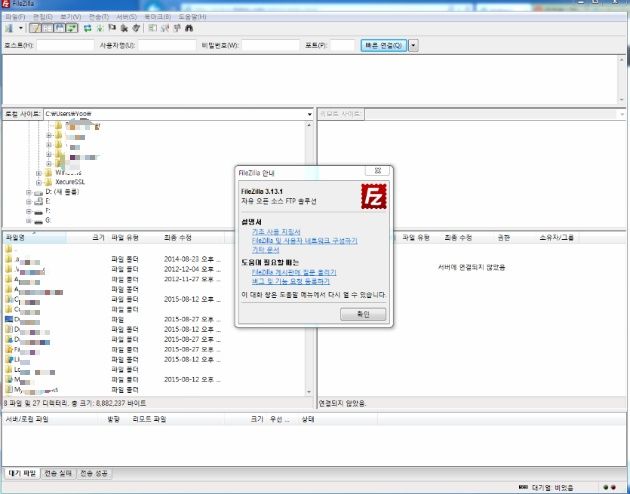Open the 전송(T) menu
Screen dimensions: 630x494
(99, 17)
